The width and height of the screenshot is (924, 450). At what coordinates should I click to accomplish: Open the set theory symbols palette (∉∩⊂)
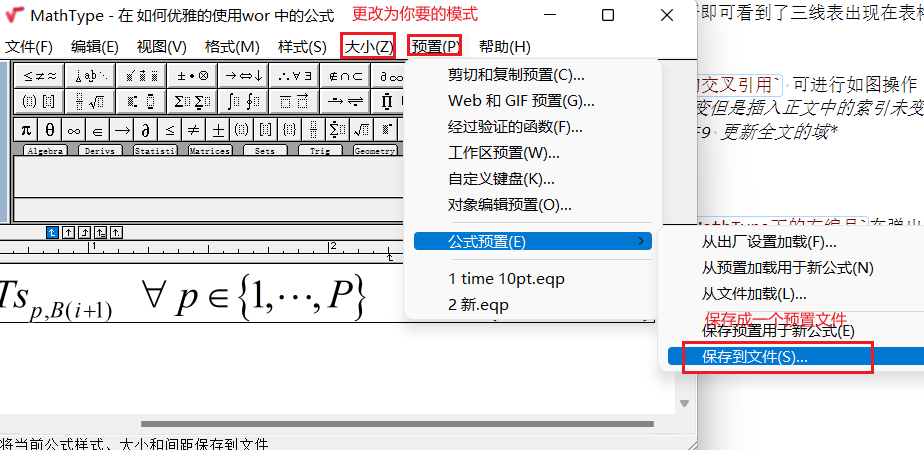coord(345,75)
